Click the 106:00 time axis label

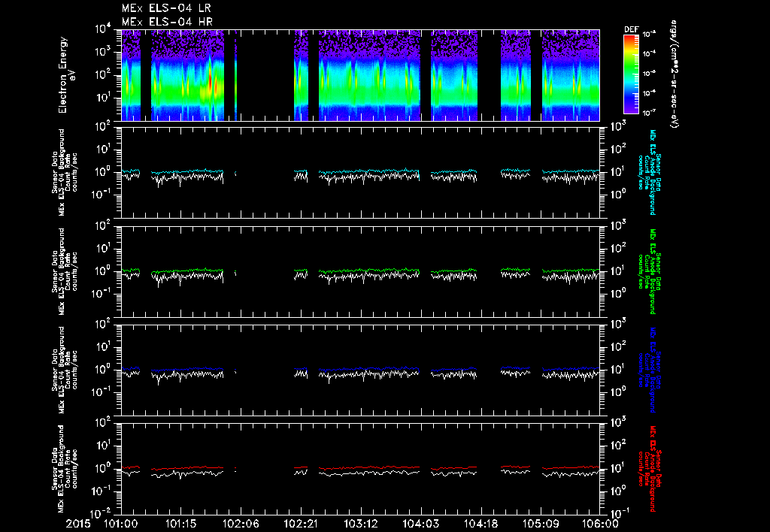coord(600,523)
